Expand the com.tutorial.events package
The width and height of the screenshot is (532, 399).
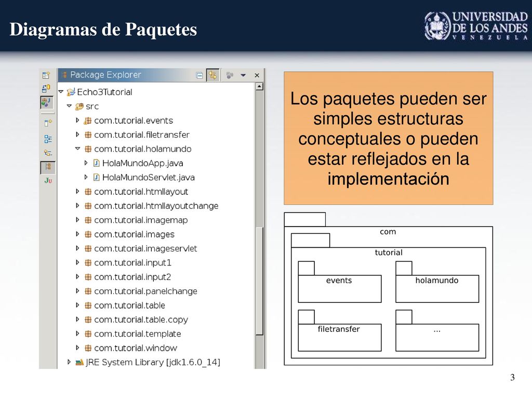[77, 120]
